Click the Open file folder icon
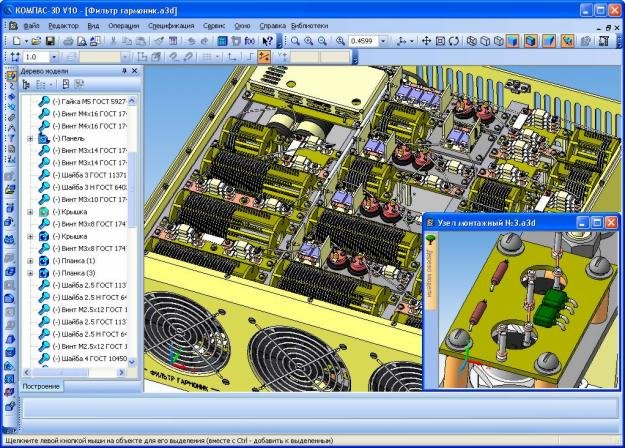Image resolution: width=625 pixels, height=448 pixels. click(x=34, y=41)
